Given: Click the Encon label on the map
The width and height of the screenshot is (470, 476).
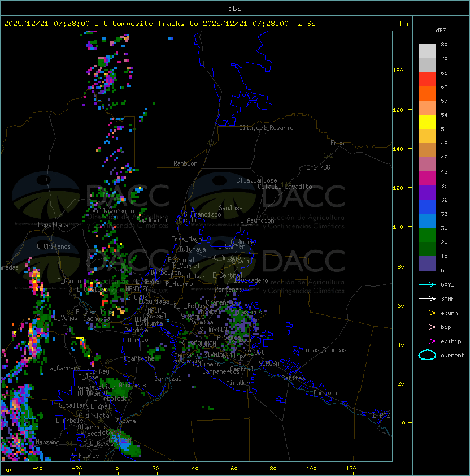Looking at the screenshot, I should point(339,143).
